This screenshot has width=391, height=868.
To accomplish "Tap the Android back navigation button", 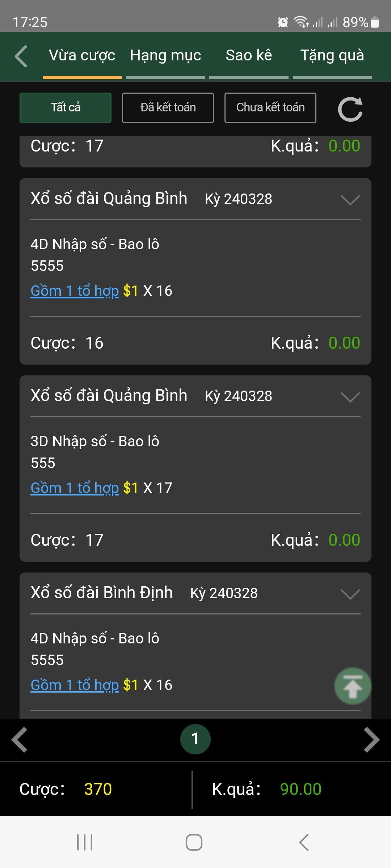I will click(304, 842).
